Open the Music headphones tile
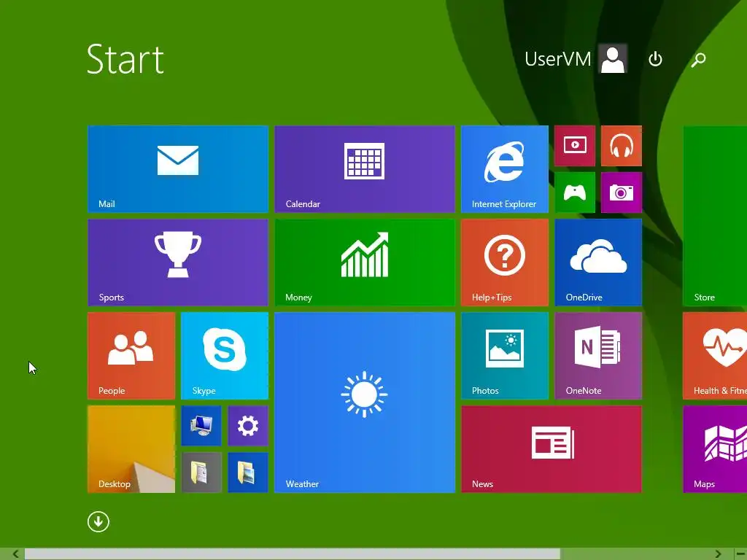The image size is (747, 560). [x=622, y=146]
